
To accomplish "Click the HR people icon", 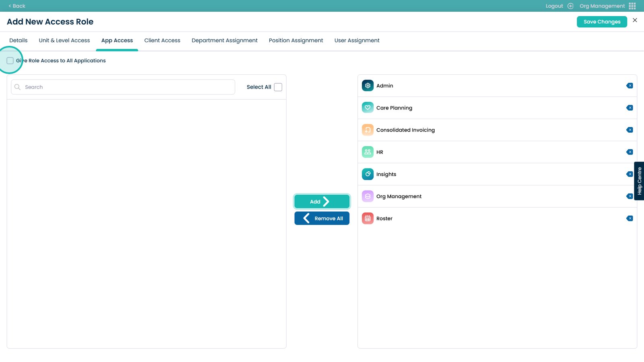I will [x=367, y=152].
